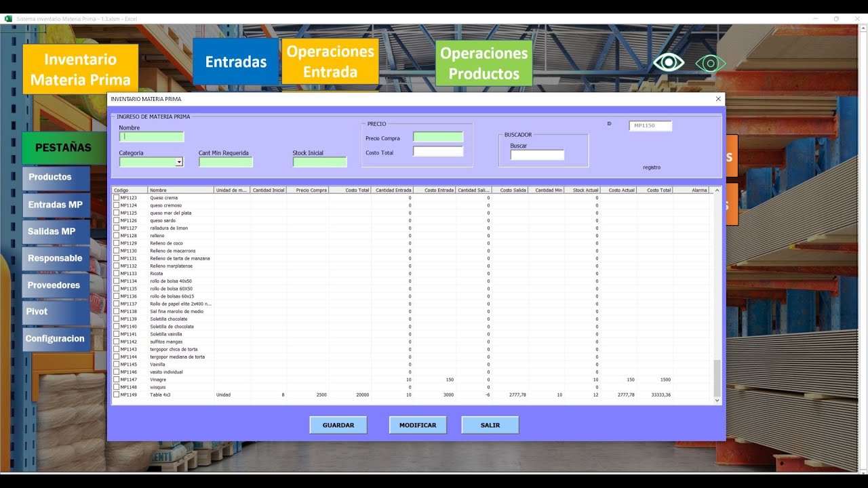Focus the Cant Min Requerida field
Image resolution: width=868 pixels, height=488 pixels.
pos(226,162)
